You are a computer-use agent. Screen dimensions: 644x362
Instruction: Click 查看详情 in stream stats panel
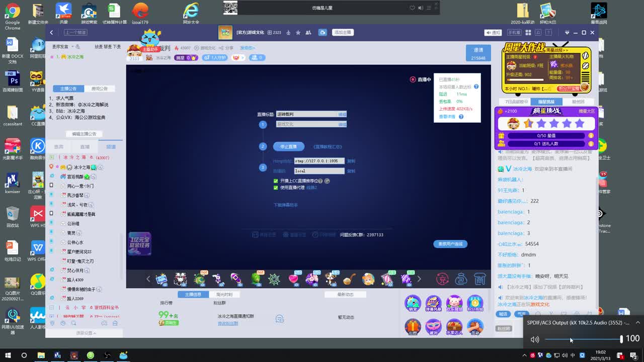(x=447, y=117)
